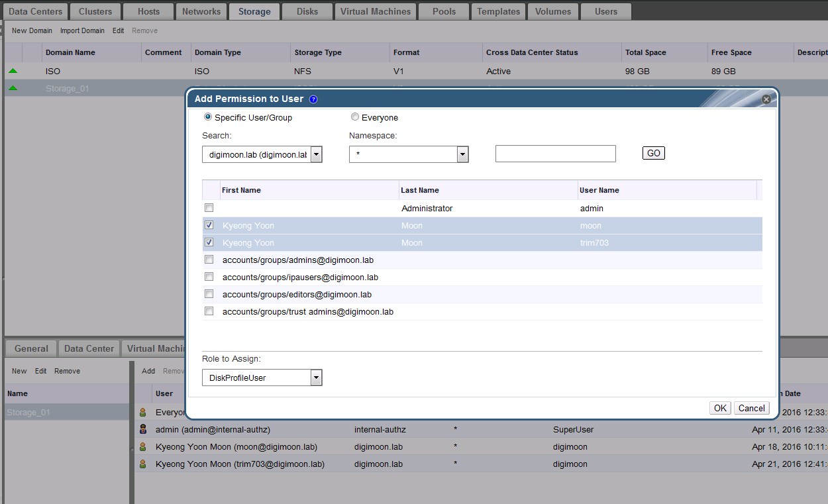The width and height of the screenshot is (828, 504).
Task: Click the Total Space column header
Action: click(664, 52)
